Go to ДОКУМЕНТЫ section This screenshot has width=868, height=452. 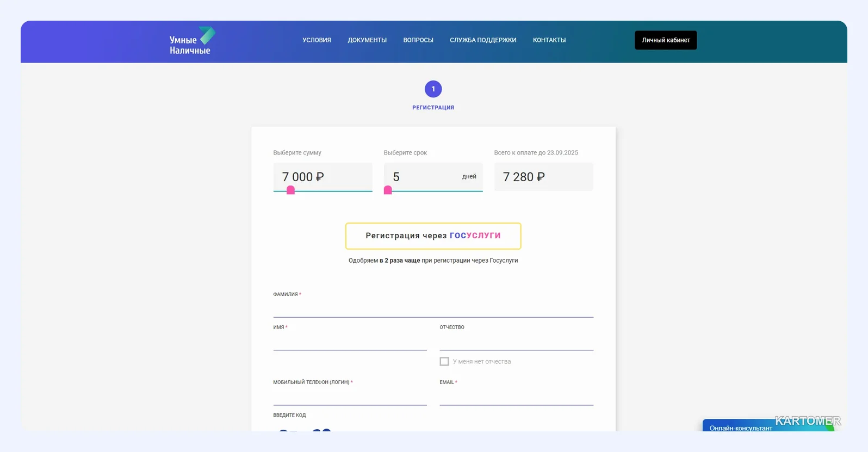pyautogui.click(x=367, y=40)
